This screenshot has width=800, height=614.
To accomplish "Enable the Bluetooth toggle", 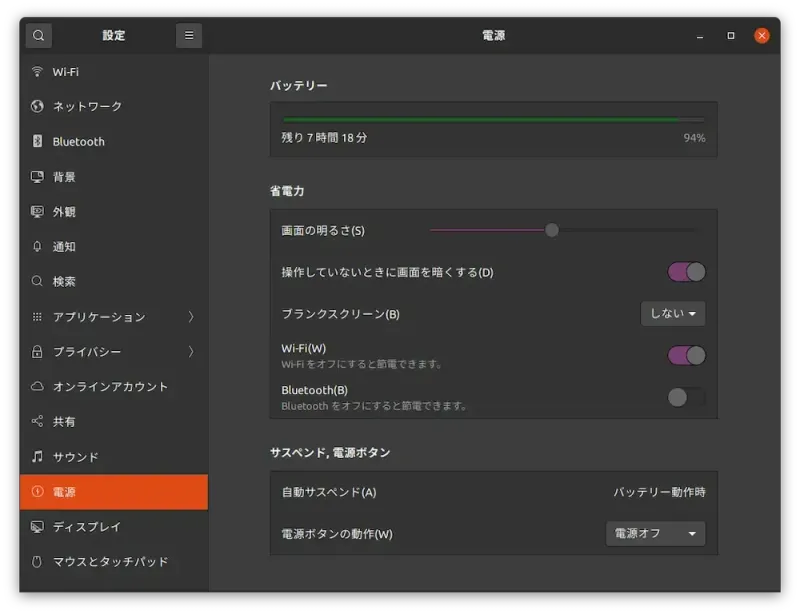I will coord(687,397).
